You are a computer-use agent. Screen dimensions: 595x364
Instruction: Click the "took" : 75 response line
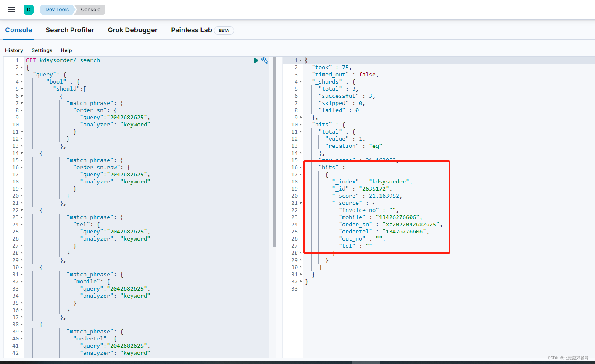(332, 68)
